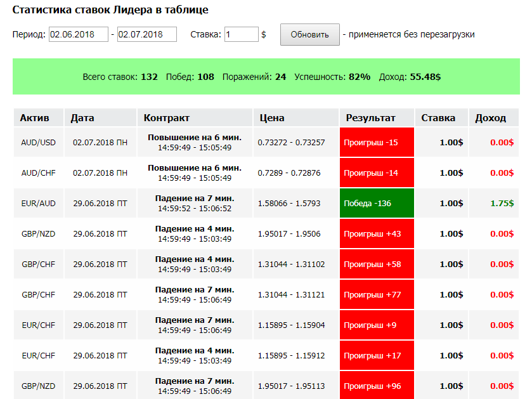Click the Результат column header

point(377,118)
